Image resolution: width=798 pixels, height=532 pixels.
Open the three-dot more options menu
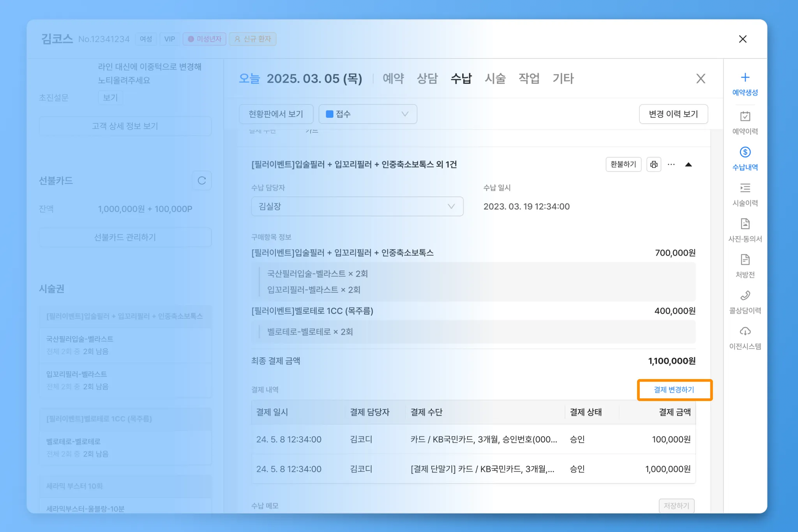671,164
